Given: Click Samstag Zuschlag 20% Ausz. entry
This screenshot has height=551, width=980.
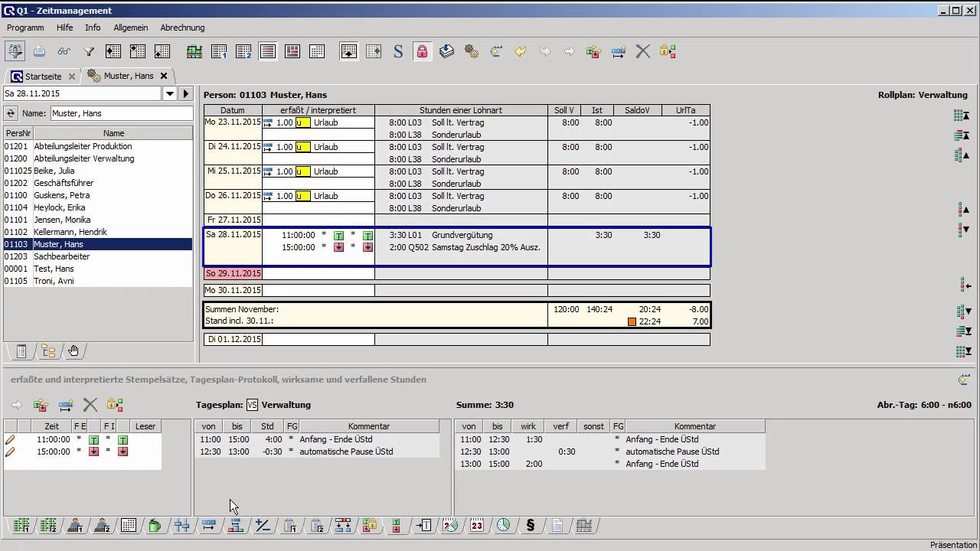Looking at the screenshot, I should click(x=486, y=247).
